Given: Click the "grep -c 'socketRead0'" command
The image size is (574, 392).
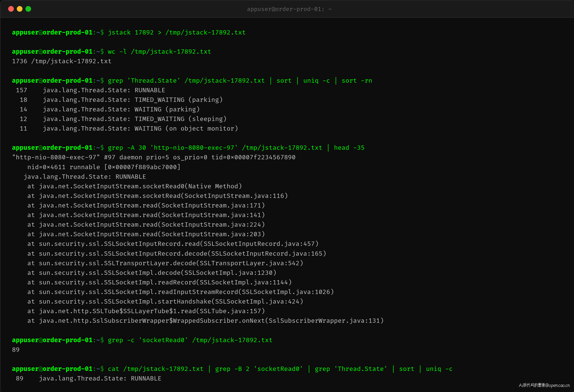Looking at the screenshot, I should (190, 340).
